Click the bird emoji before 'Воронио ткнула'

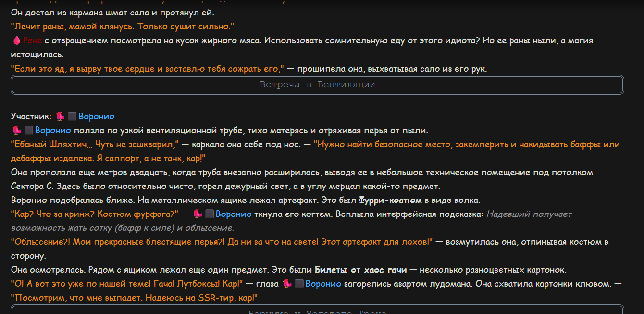pyautogui.click(x=197, y=214)
